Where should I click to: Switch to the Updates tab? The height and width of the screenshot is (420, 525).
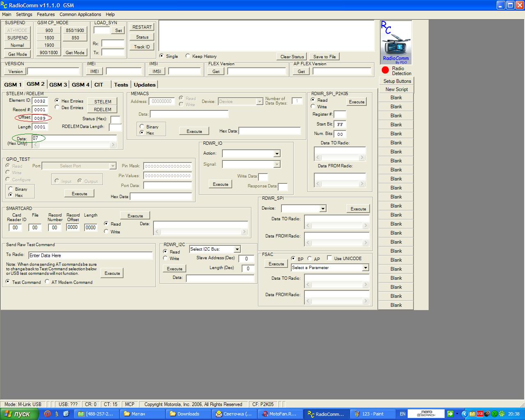pos(144,84)
